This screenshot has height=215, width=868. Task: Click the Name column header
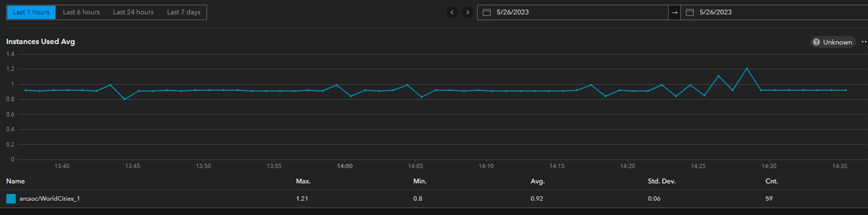(x=15, y=181)
